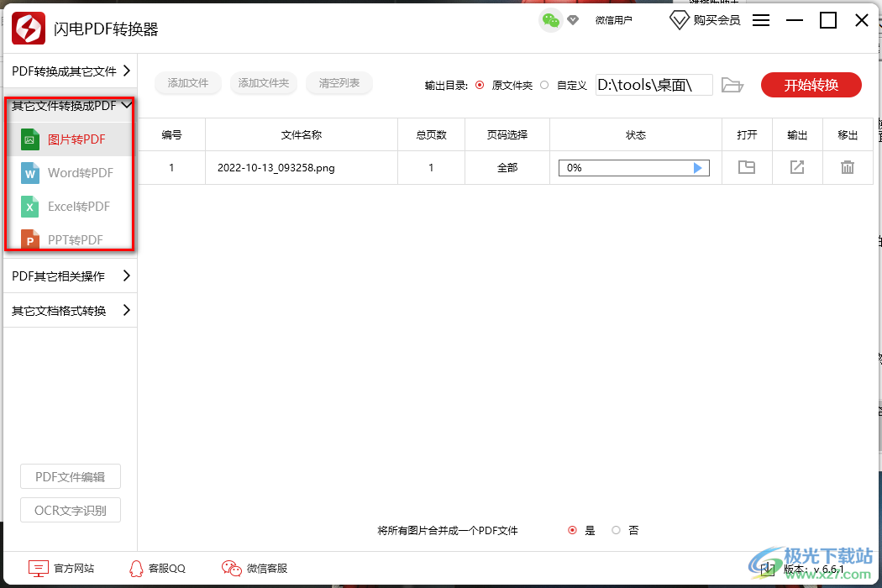
Task: Start converting this file with the play arrow
Action: tap(697, 168)
